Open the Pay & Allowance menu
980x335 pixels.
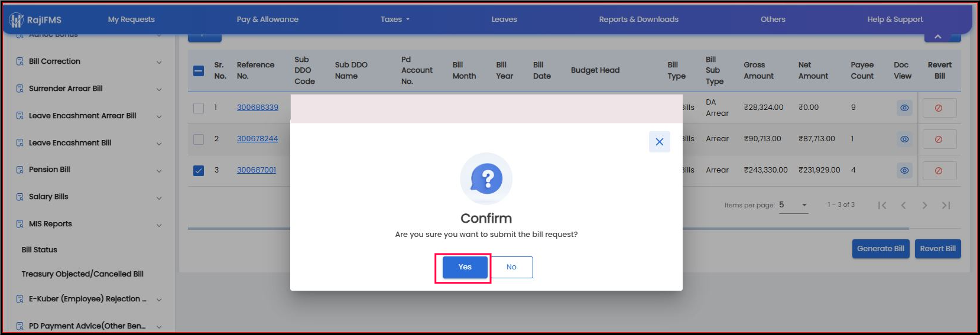point(268,19)
